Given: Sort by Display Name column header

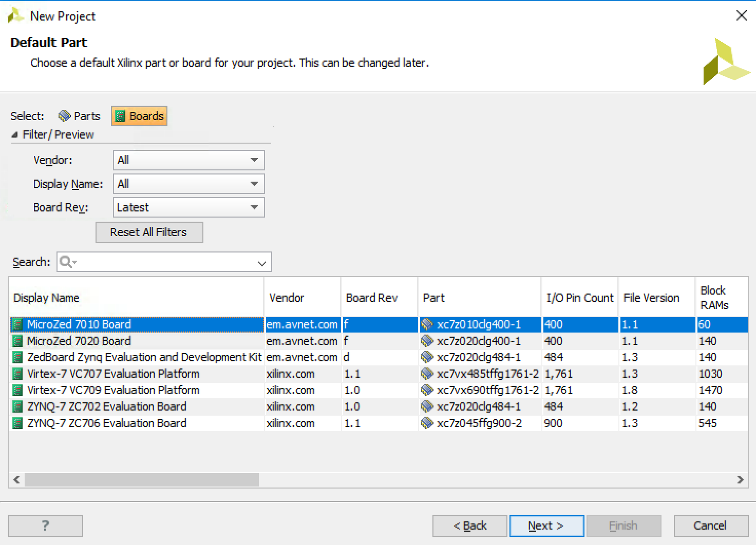Looking at the screenshot, I should pyautogui.click(x=137, y=298).
